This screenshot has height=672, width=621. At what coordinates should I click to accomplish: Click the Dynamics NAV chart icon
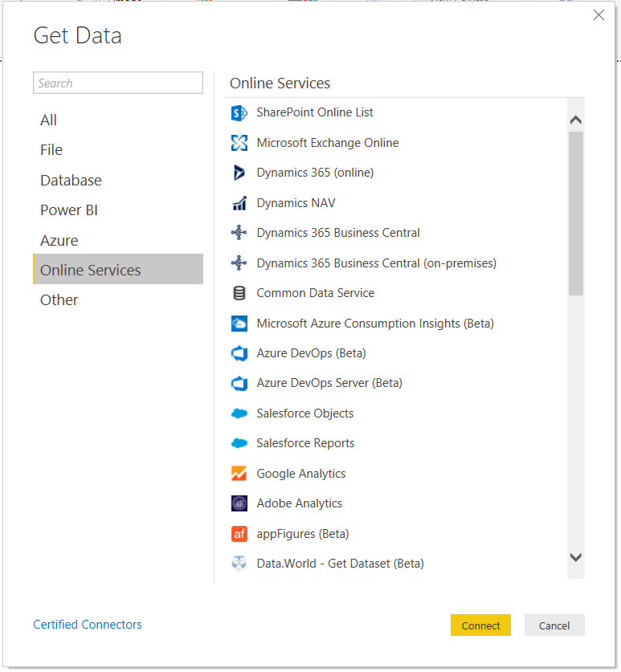point(239,203)
